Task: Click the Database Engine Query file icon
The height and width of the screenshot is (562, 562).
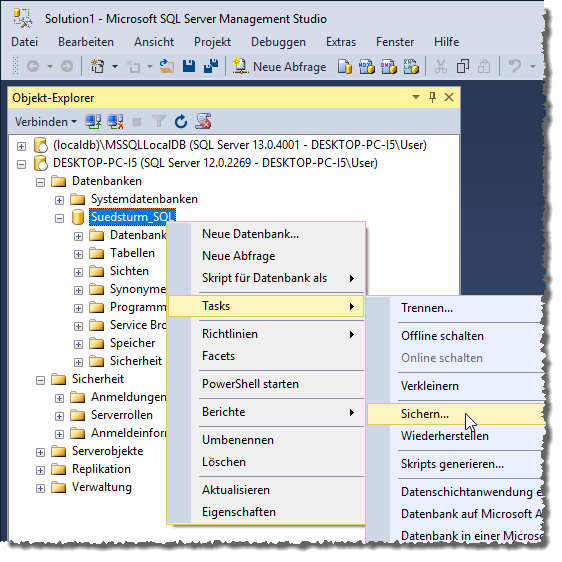Action: pyautogui.click(x=344, y=66)
